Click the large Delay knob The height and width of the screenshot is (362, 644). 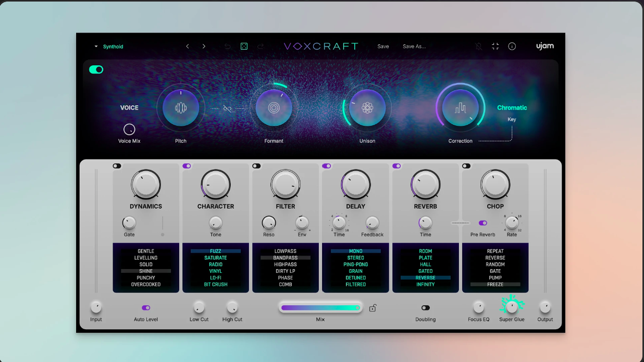click(x=356, y=184)
